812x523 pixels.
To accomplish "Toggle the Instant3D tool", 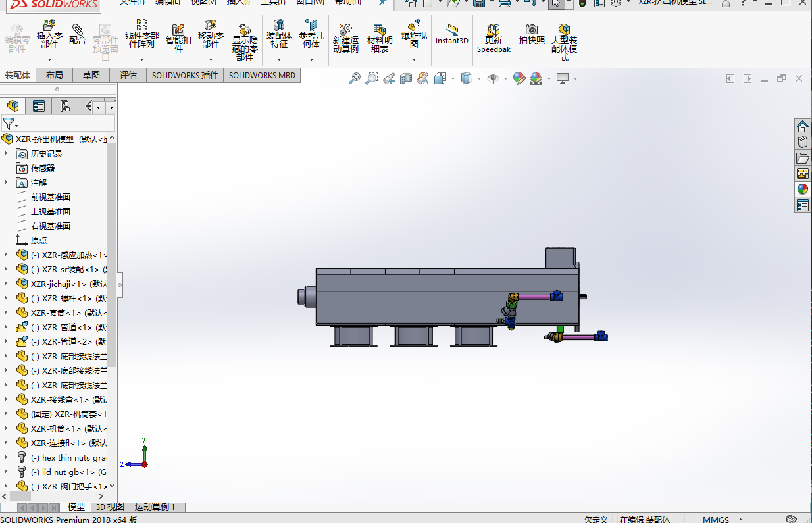I will coord(452,34).
